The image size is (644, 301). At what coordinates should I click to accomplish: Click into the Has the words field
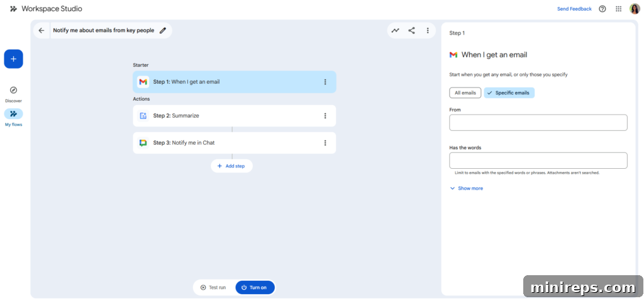(x=538, y=161)
